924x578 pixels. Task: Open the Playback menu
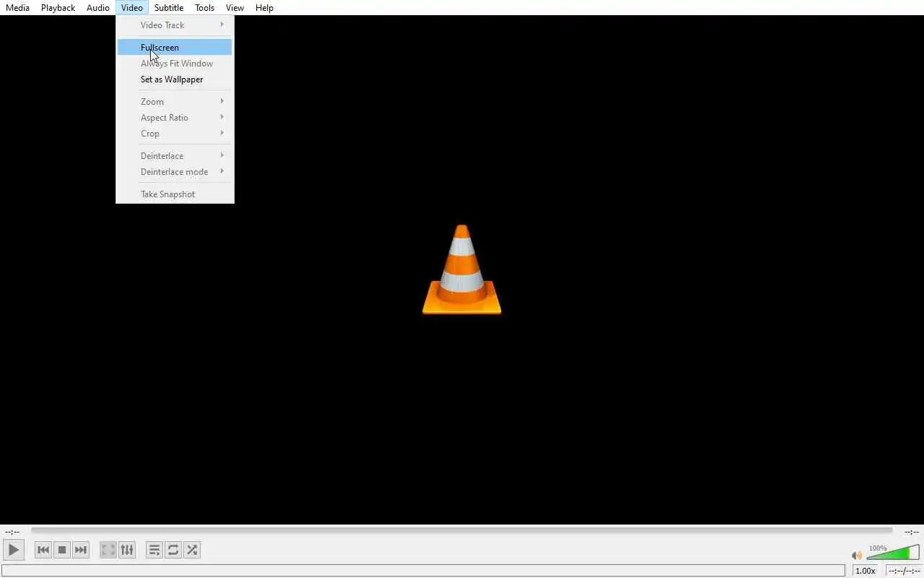tap(58, 7)
